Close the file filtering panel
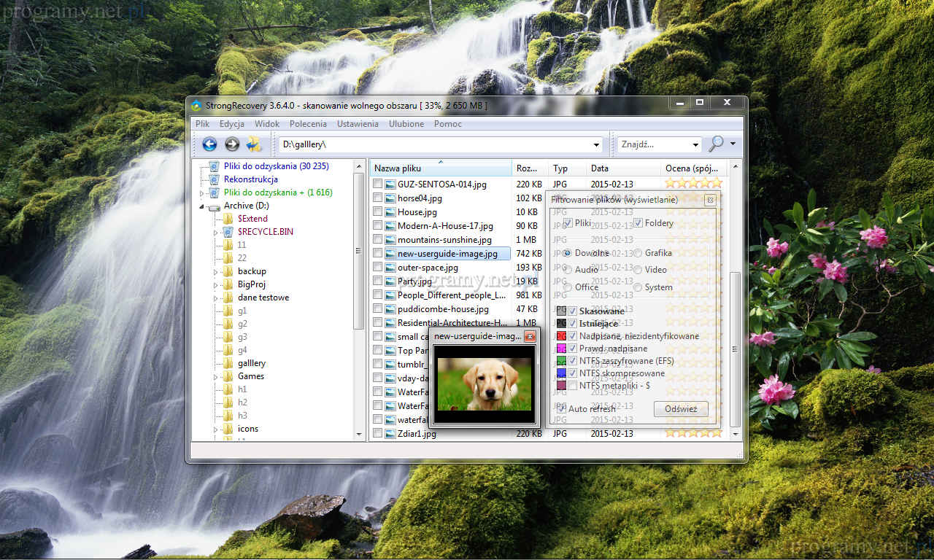The width and height of the screenshot is (934, 560). [x=710, y=200]
